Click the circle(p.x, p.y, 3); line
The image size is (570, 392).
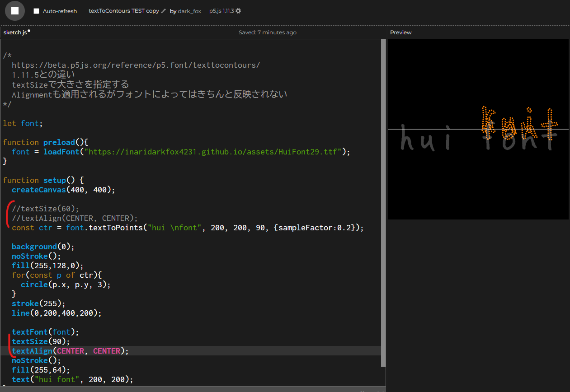(x=66, y=285)
